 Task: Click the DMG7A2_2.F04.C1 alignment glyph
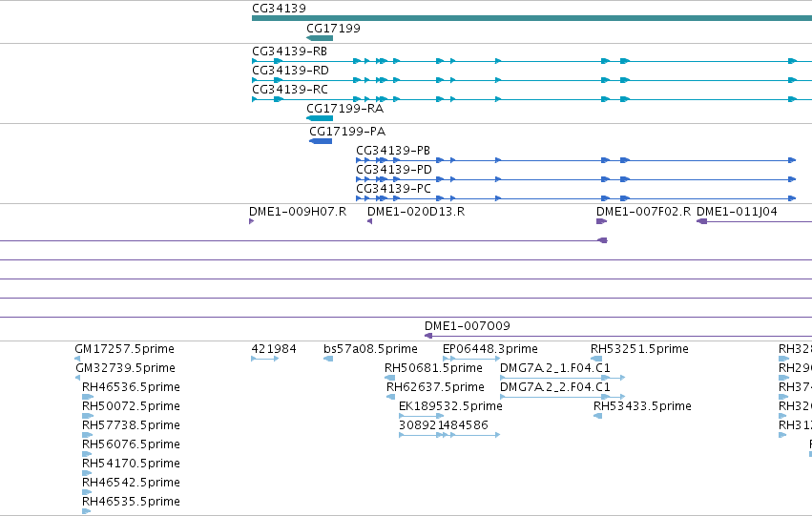pos(562,397)
